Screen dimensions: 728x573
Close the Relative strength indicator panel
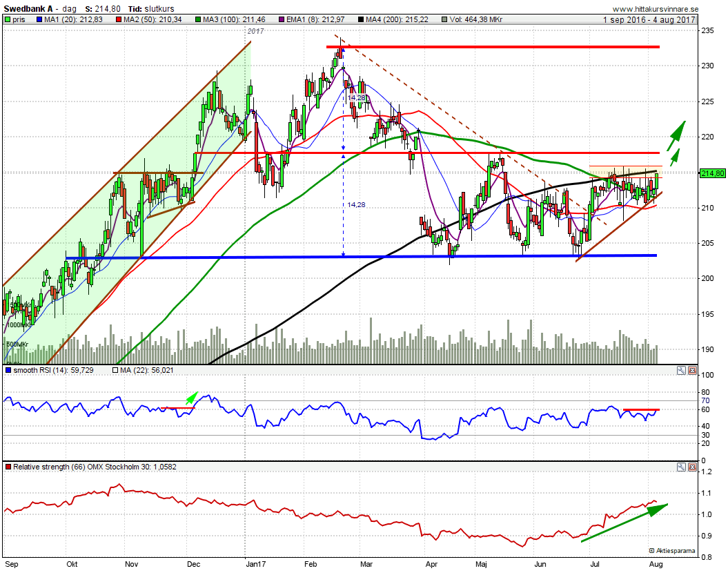pyautogui.click(x=692, y=467)
